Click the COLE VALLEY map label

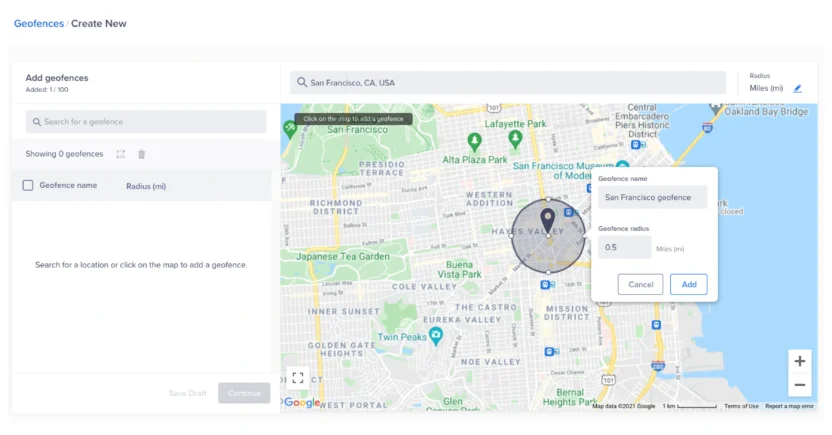pyautogui.click(x=424, y=286)
